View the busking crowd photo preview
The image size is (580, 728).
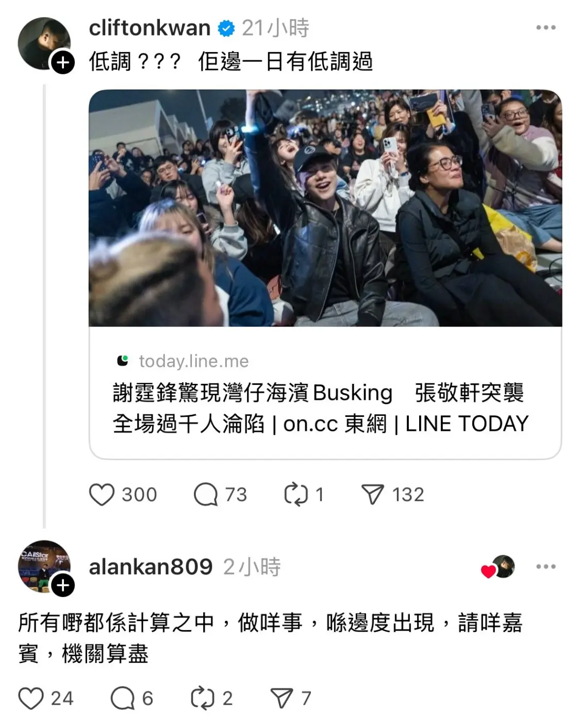pyautogui.click(x=325, y=208)
